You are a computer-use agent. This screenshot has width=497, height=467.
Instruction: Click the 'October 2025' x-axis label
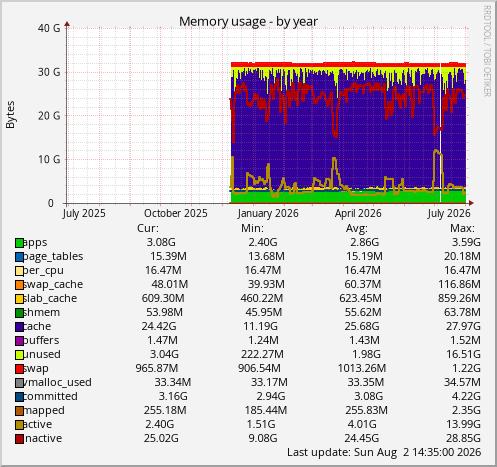(x=176, y=213)
